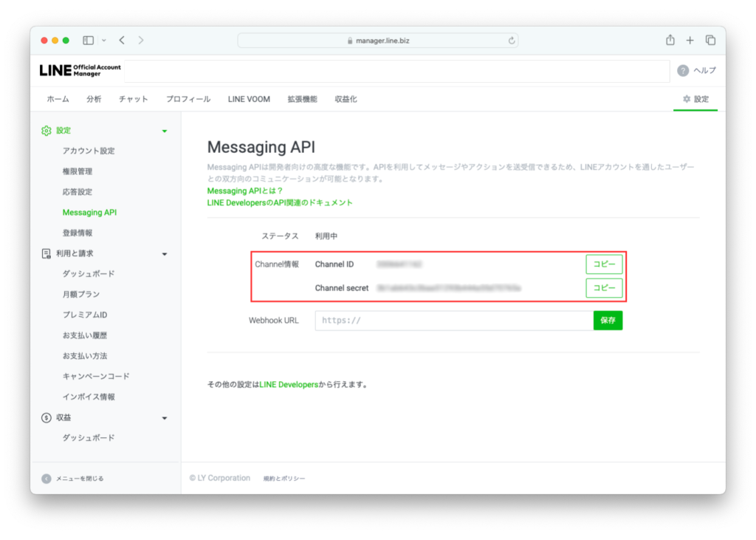Collapse the 設定 sidebar section
This screenshot has width=756, height=540.
165,131
